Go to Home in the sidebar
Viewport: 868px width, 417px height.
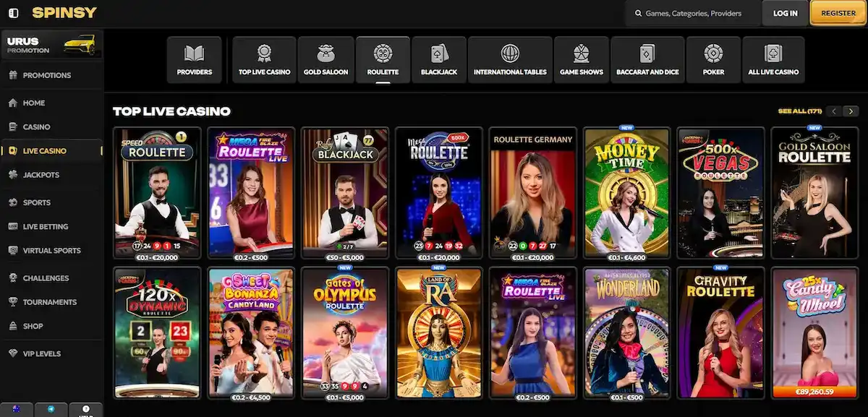pos(34,103)
